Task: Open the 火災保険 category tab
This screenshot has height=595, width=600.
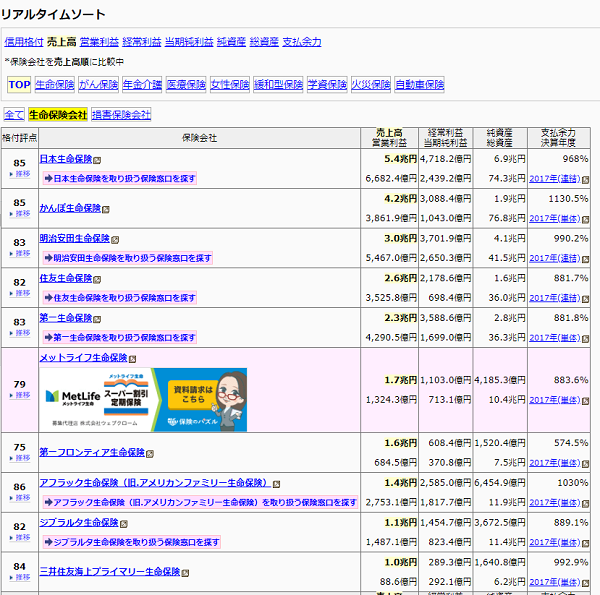Action: tap(371, 85)
